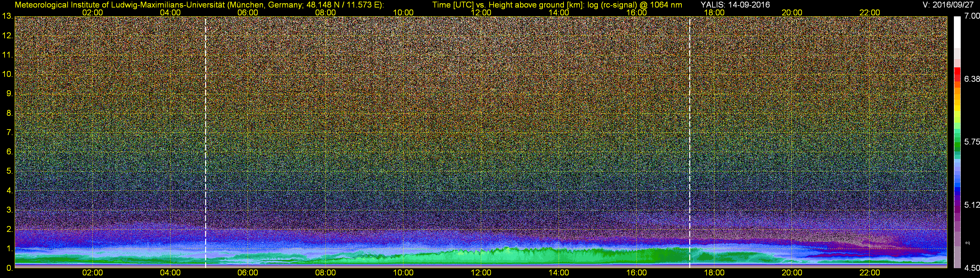This screenshot has width=980, height=278.
Task: Click the height label '11.'
Action: (7, 55)
